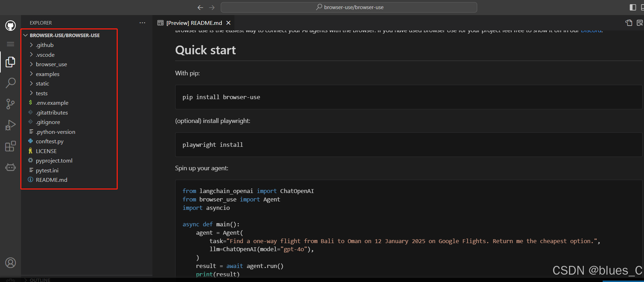This screenshot has width=644, height=282.
Task: Click the 'async def main():' code line
Action: pos(211,225)
